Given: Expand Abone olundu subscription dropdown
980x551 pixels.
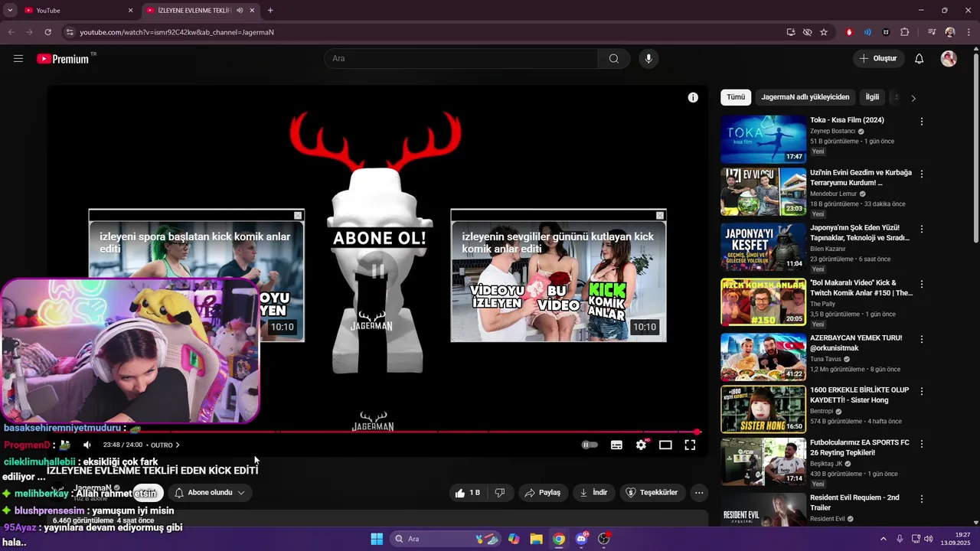Looking at the screenshot, I should (211, 493).
